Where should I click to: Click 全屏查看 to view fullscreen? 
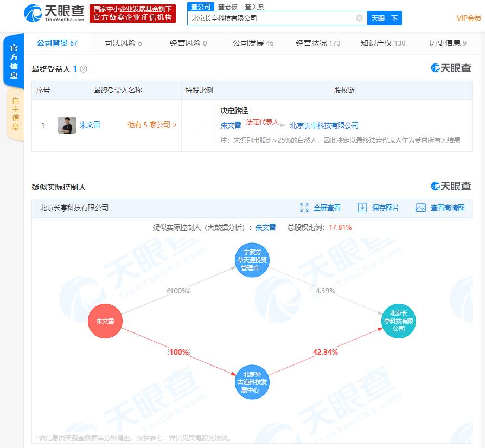(327, 208)
